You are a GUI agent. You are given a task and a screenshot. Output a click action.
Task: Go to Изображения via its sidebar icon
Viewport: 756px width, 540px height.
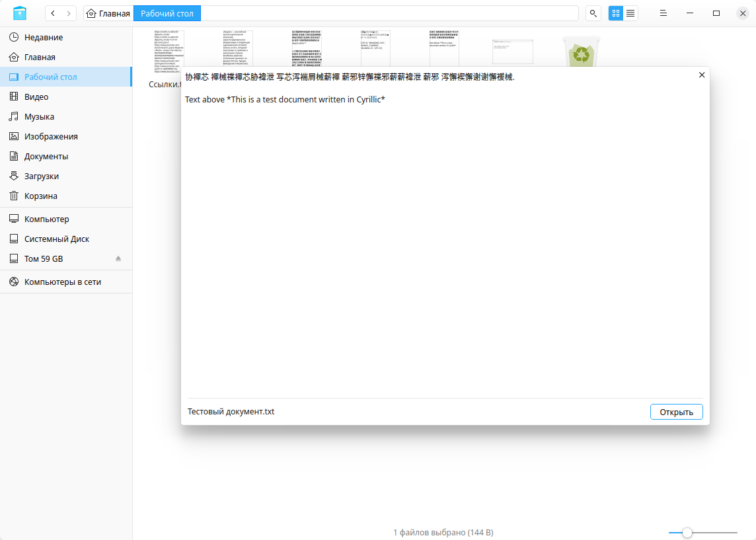point(15,136)
